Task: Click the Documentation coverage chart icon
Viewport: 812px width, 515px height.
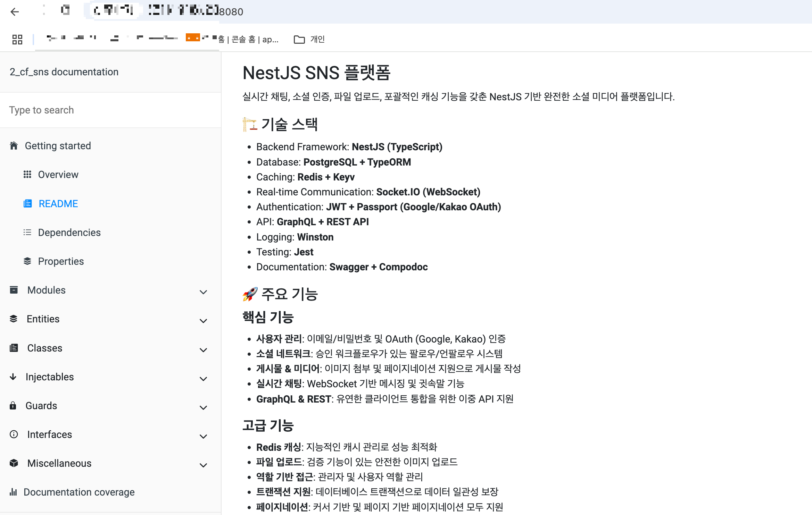Action: click(x=13, y=492)
